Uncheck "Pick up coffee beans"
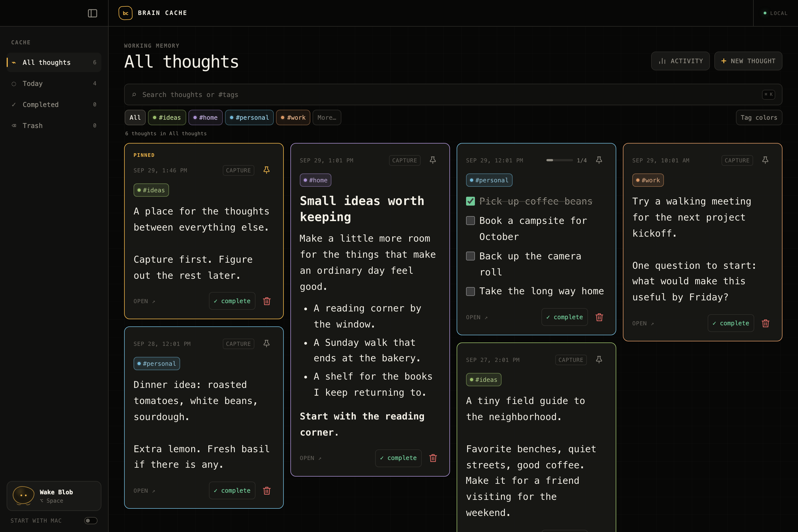798x532 pixels. click(x=470, y=201)
